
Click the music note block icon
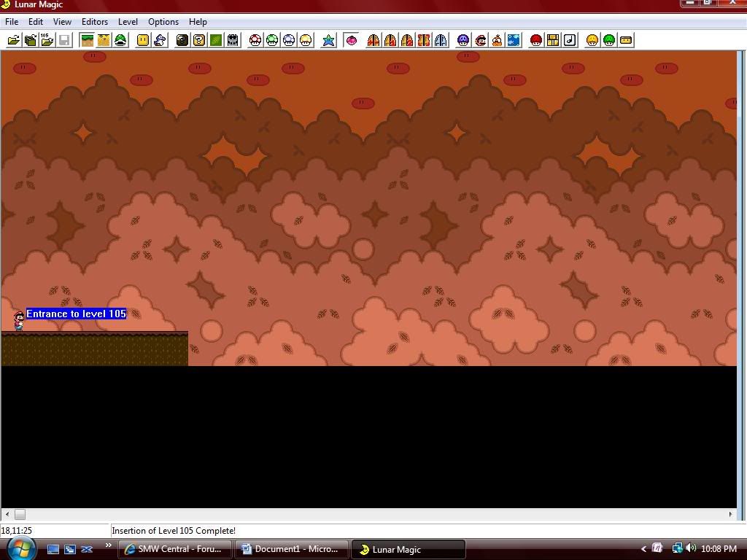570,41
